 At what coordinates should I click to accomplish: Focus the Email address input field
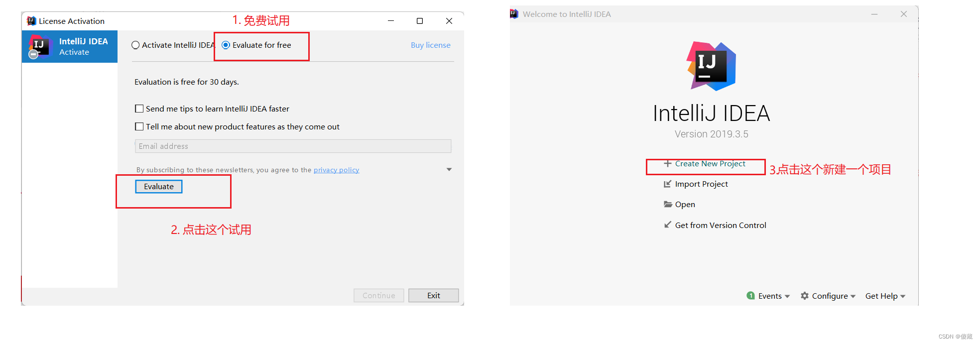[293, 146]
